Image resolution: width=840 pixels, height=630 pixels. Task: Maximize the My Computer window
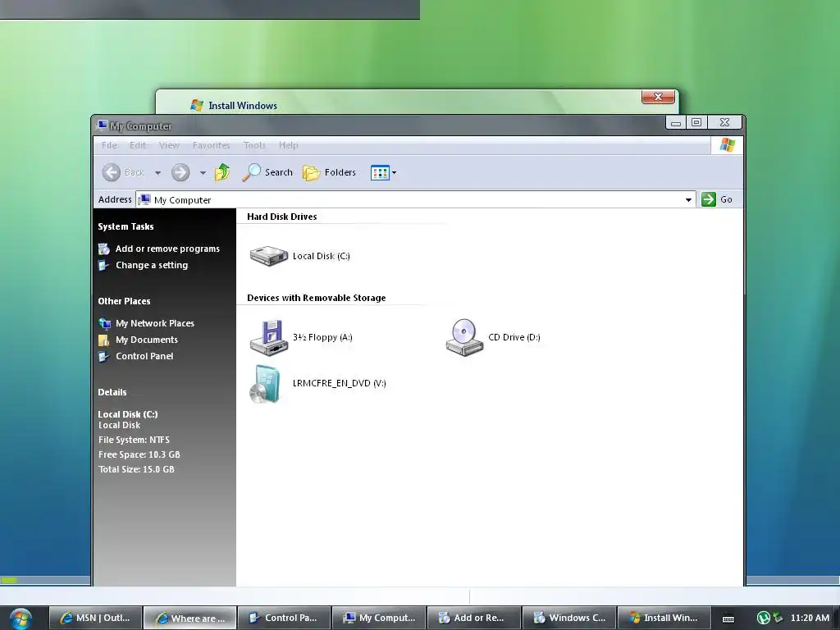click(696, 122)
